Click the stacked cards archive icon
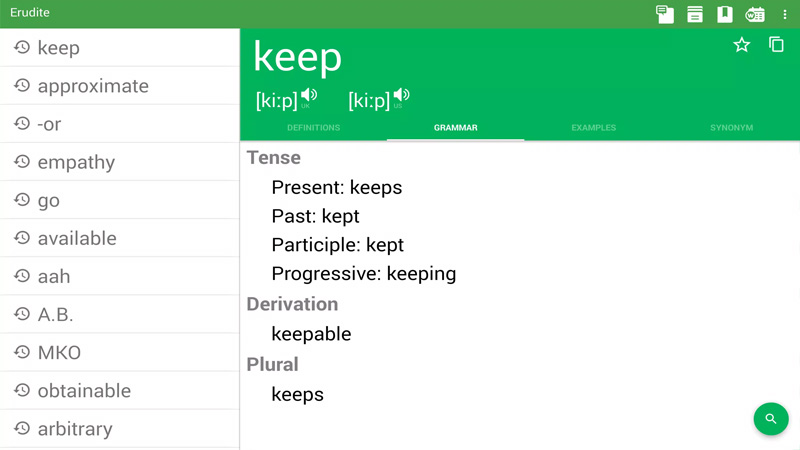 (695, 14)
